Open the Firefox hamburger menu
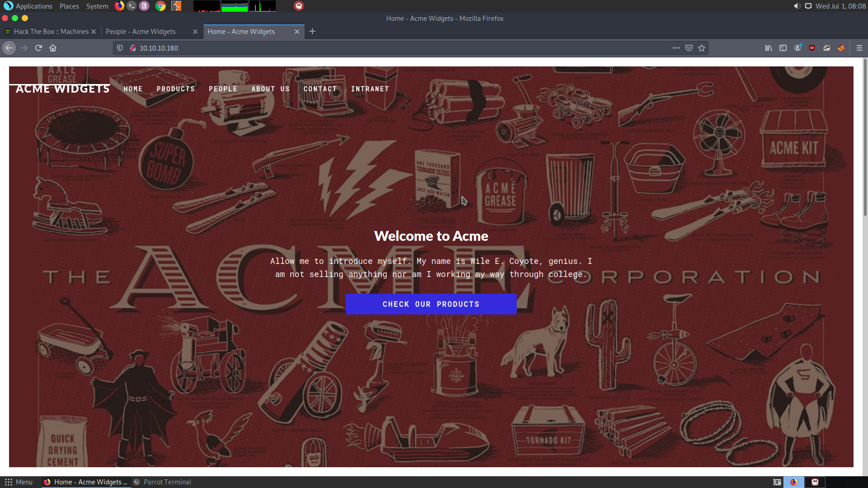 tap(859, 48)
